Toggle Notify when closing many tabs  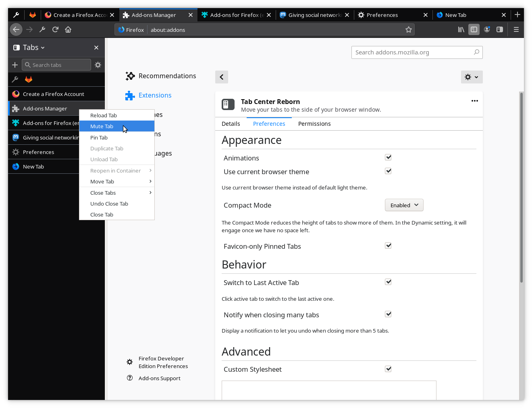(x=388, y=314)
